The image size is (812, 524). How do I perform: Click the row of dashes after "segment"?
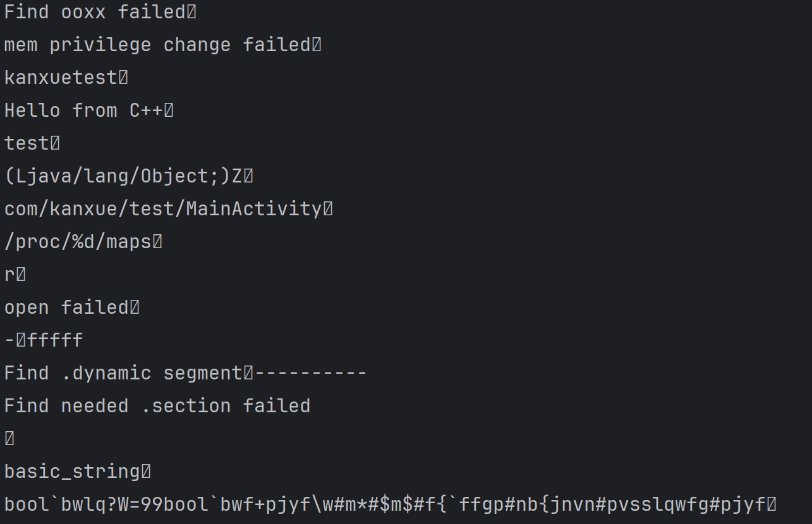pos(311,373)
